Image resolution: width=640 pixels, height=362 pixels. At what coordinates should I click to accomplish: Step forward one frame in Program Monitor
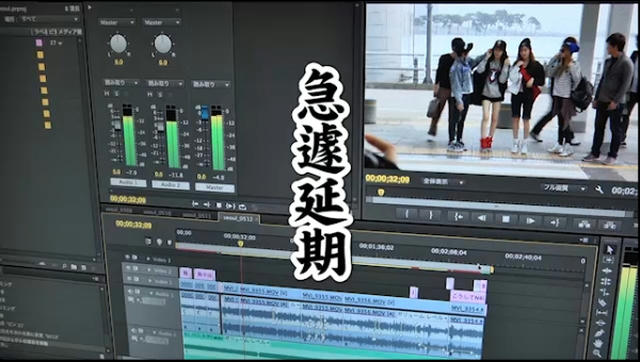530,221
